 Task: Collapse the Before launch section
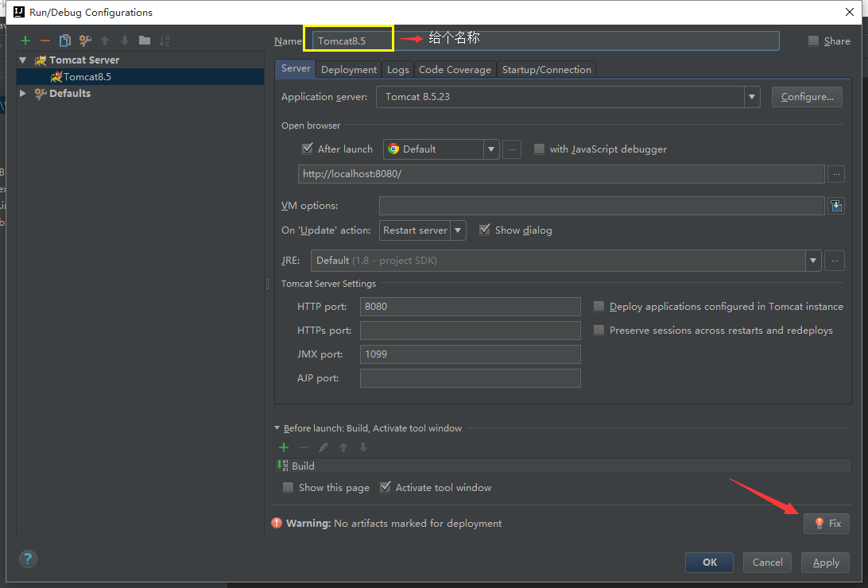(277, 428)
